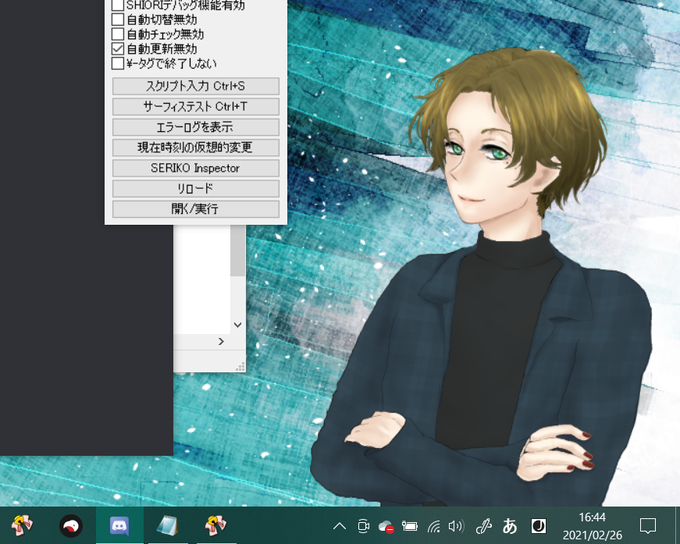Click the scrollbar down arrow in the white panel

238,324
